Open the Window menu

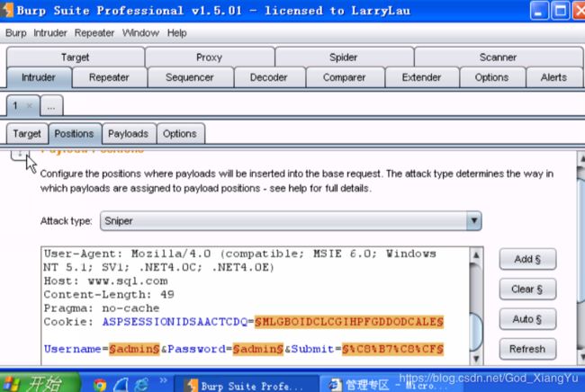point(140,33)
